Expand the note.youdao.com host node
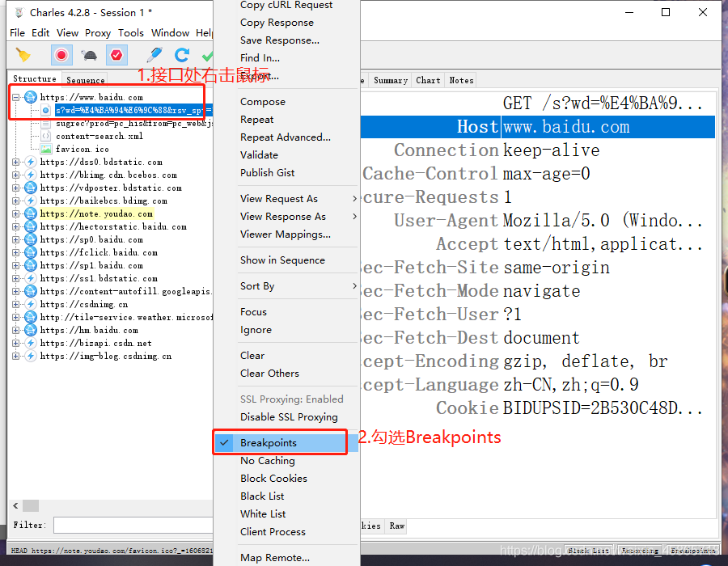 click(x=16, y=214)
